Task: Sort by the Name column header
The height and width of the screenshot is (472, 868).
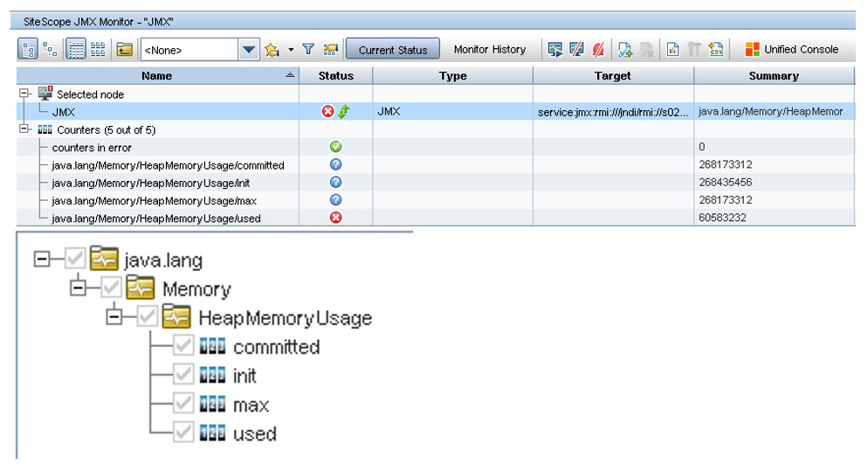Action: coord(157,76)
